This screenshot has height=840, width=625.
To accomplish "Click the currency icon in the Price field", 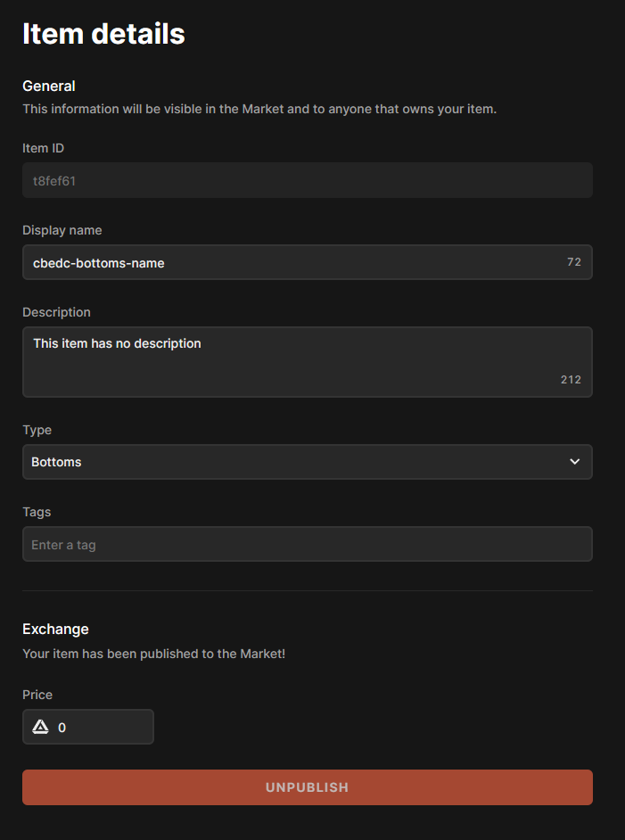I will click(40, 728).
